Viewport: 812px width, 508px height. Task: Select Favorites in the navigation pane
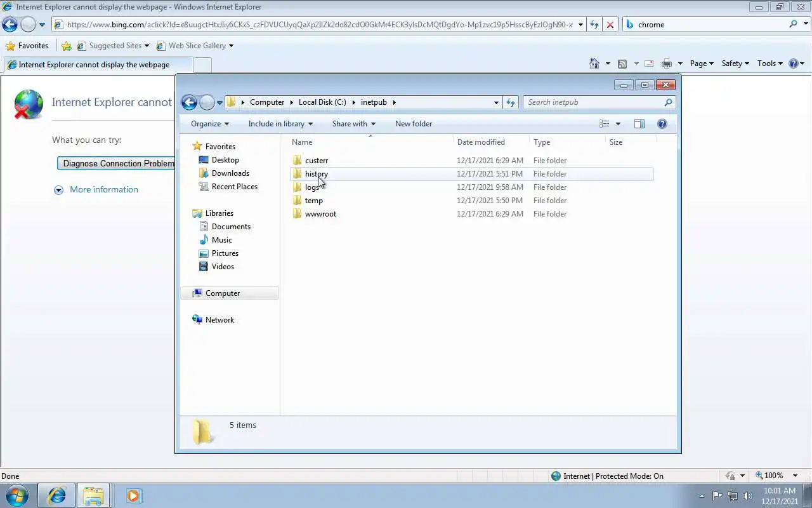(x=220, y=147)
